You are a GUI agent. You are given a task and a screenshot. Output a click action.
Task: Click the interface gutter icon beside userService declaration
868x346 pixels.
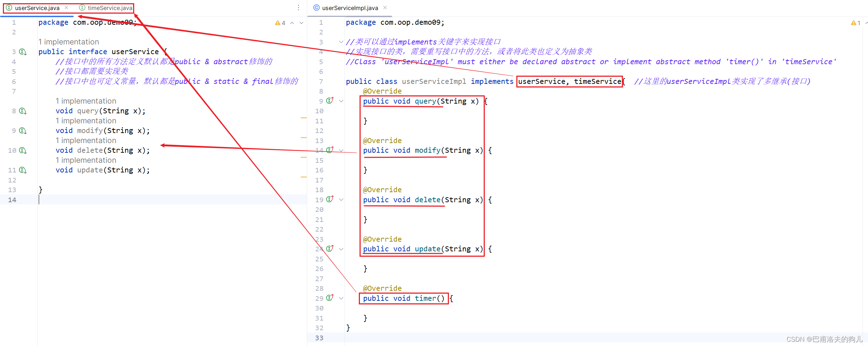(23, 51)
